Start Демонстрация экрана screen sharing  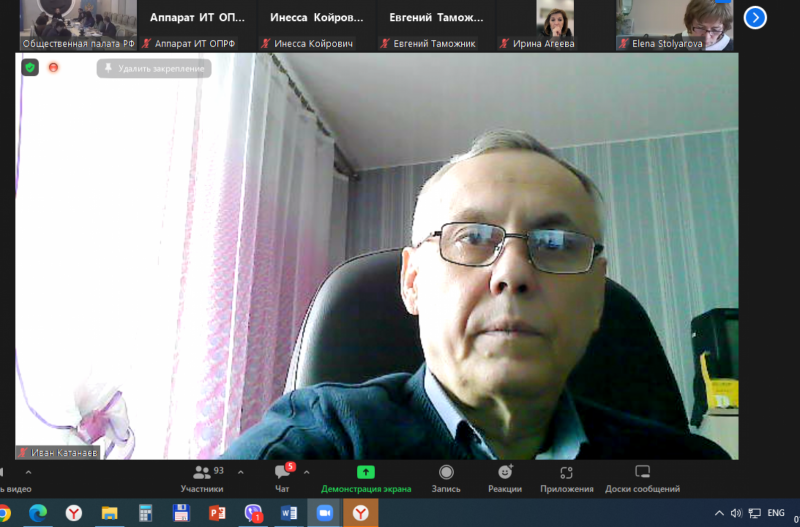(365, 478)
